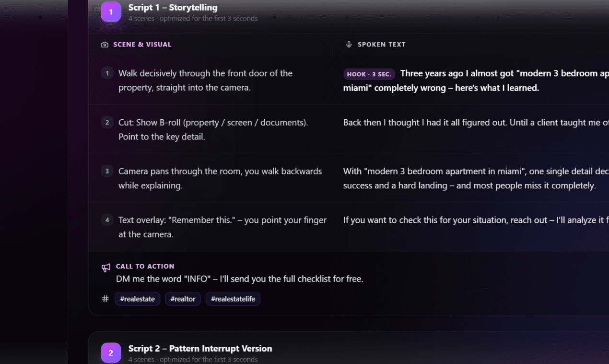
Task: Click the CALL TO ACTION heading
Action: pyautogui.click(x=145, y=266)
